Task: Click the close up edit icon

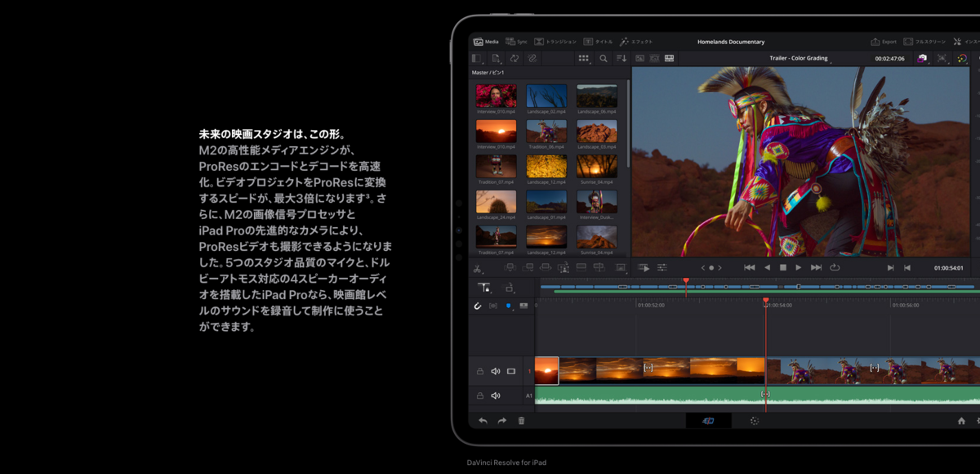Action: [563, 267]
